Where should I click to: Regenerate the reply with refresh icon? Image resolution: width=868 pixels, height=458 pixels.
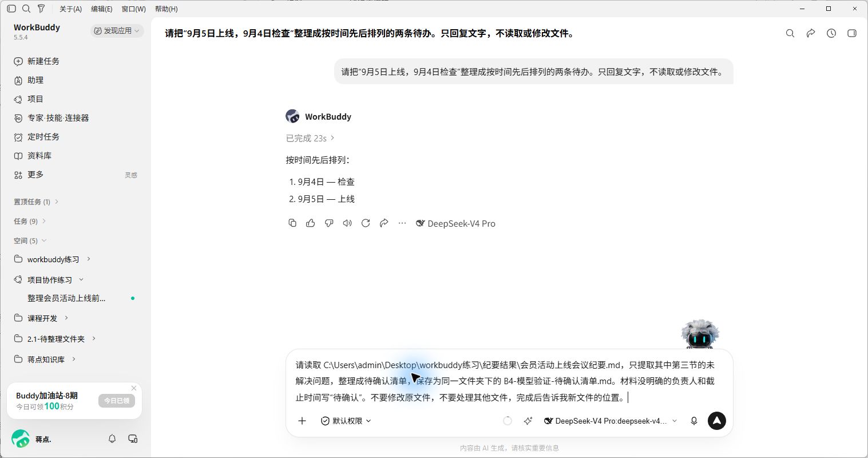click(x=366, y=223)
